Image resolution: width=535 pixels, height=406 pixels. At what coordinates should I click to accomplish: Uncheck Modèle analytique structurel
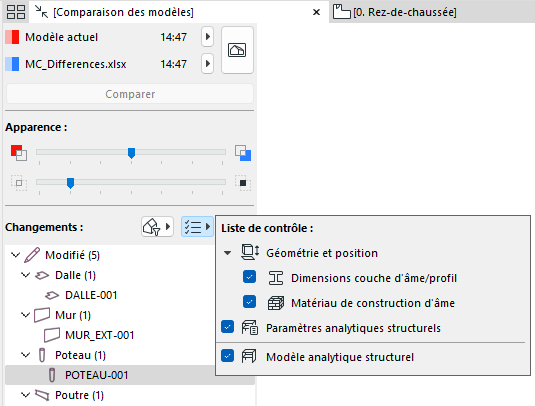click(x=227, y=356)
